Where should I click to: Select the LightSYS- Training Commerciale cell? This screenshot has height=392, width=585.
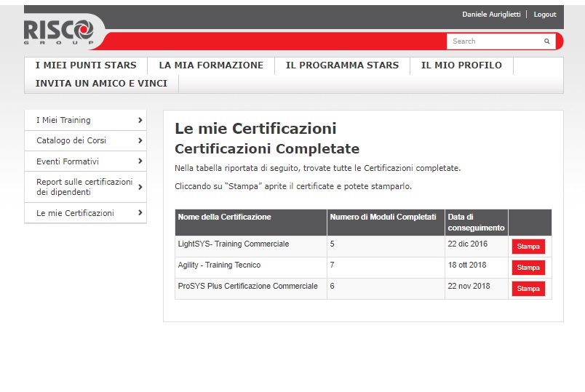[251, 246]
